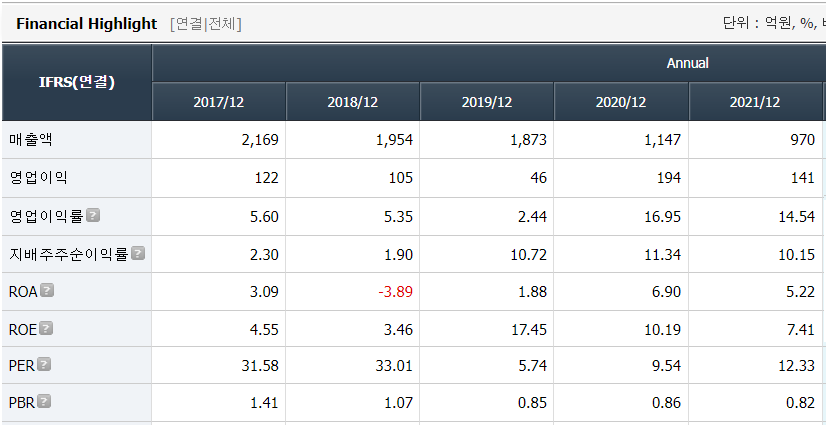Select the 영업이익 row label
The image size is (829, 425).
pyautogui.click(x=38, y=178)
